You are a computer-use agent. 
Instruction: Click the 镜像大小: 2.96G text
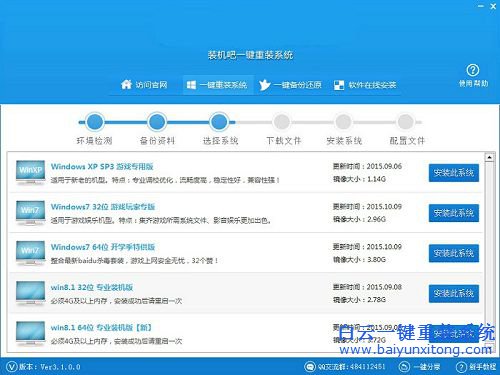(x=359, y=219)
